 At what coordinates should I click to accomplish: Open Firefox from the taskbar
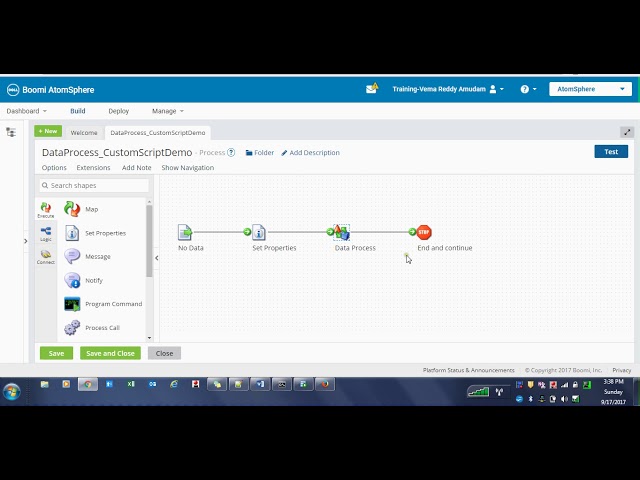point(325,384)
